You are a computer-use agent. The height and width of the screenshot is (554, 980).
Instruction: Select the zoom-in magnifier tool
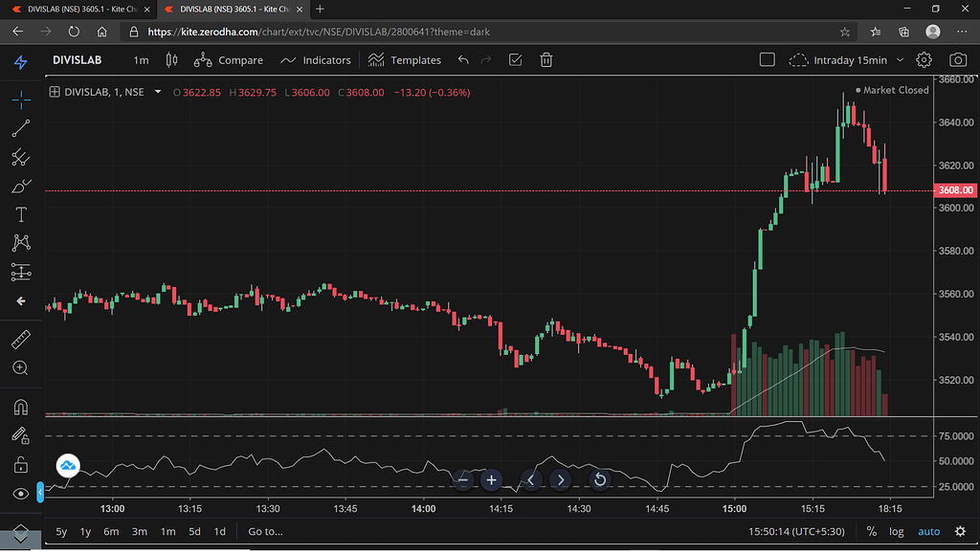(20, 367)
